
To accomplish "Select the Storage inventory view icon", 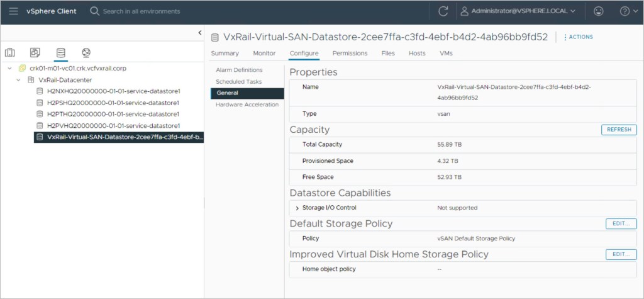I will [60, 52].
